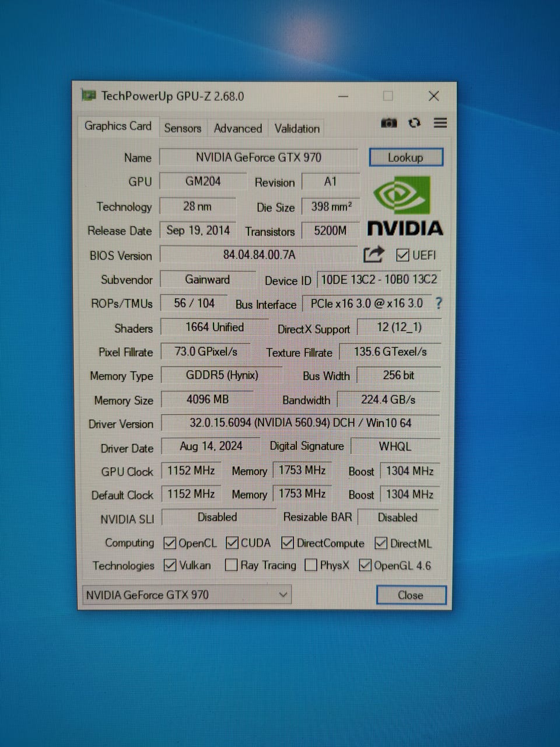Click the refresh icon in GPU-Z

(x=414, y=123)
